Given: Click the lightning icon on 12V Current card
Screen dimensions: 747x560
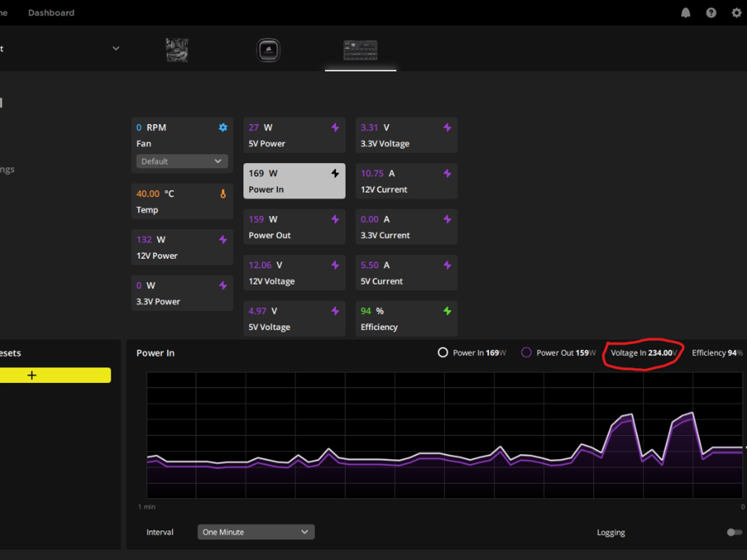Looking at the screenshot, I should pos(447,174).
